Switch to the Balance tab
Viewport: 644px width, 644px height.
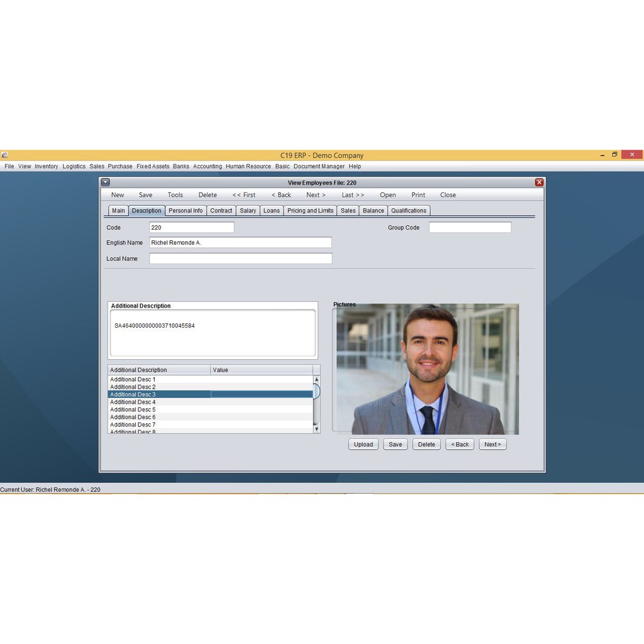pyautogui.click(x=374, y=211)
